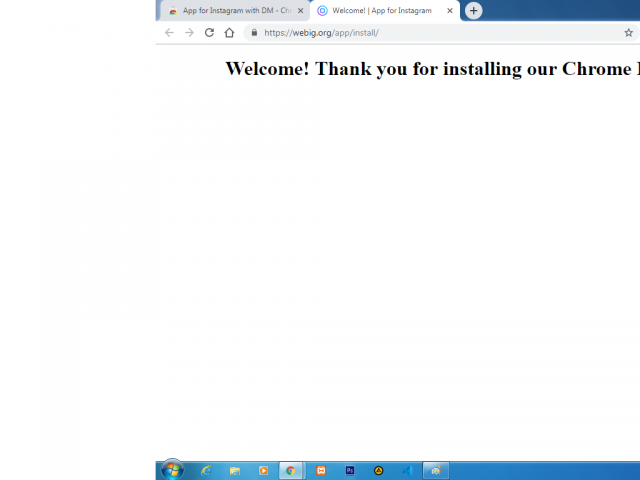The width and height of the screenshot is (640, 480).
Task: Open the Windows Start menu
Action: coord(172,470)
